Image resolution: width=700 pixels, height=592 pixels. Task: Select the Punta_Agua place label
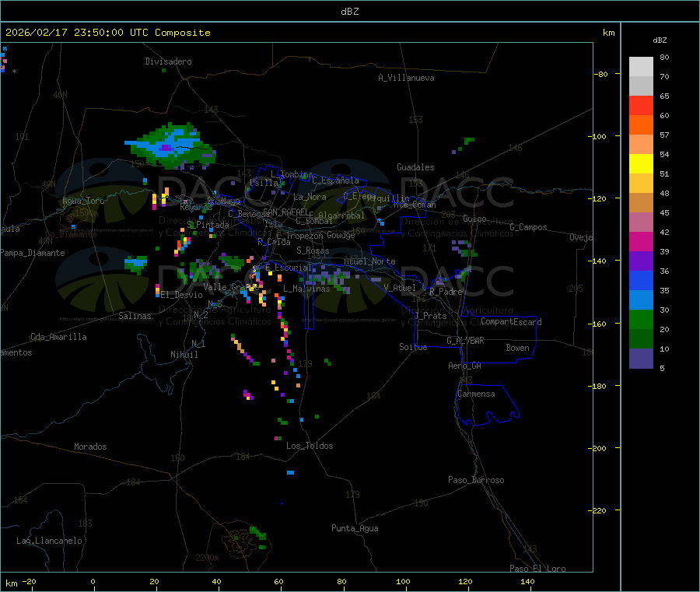(355, 528)
